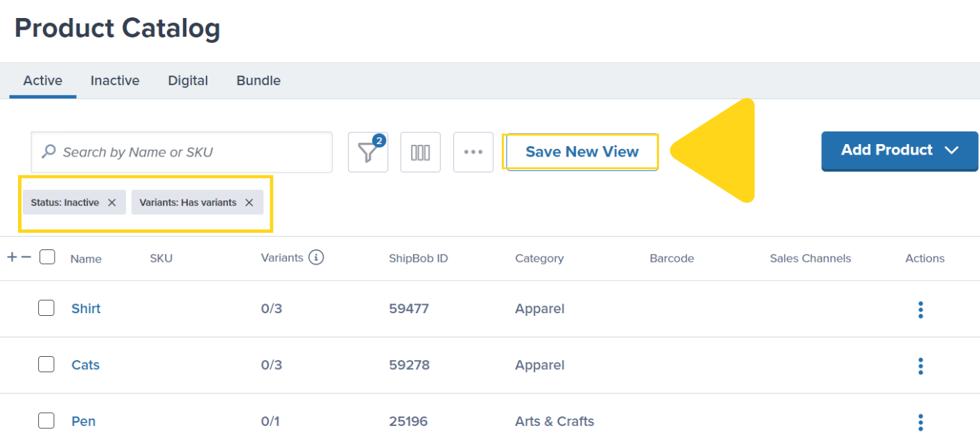Click the Save New View button
The height and width of the screenshot is (442, 980).
(x=581, y=152)
